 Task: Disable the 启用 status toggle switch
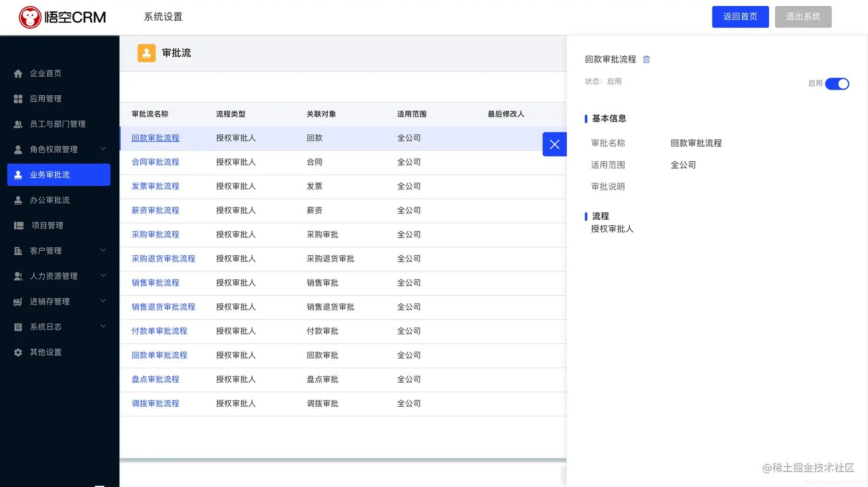click(837, 84)
